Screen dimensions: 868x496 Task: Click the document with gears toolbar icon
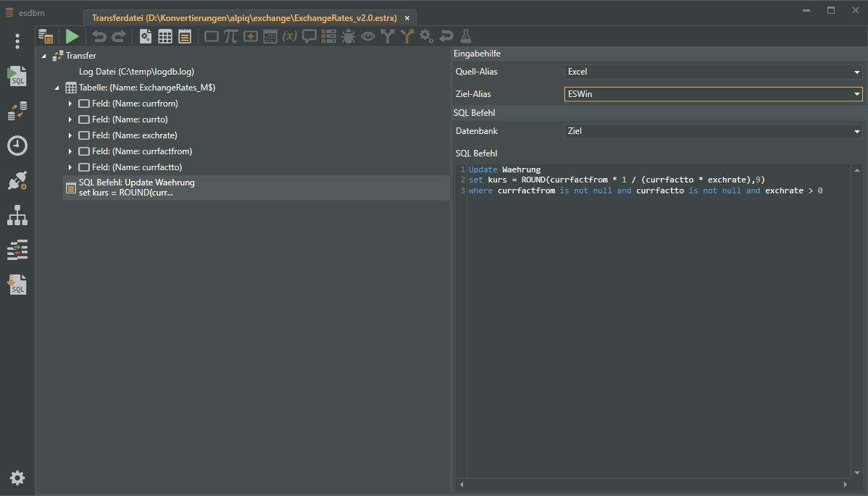[x=145, y=36]
